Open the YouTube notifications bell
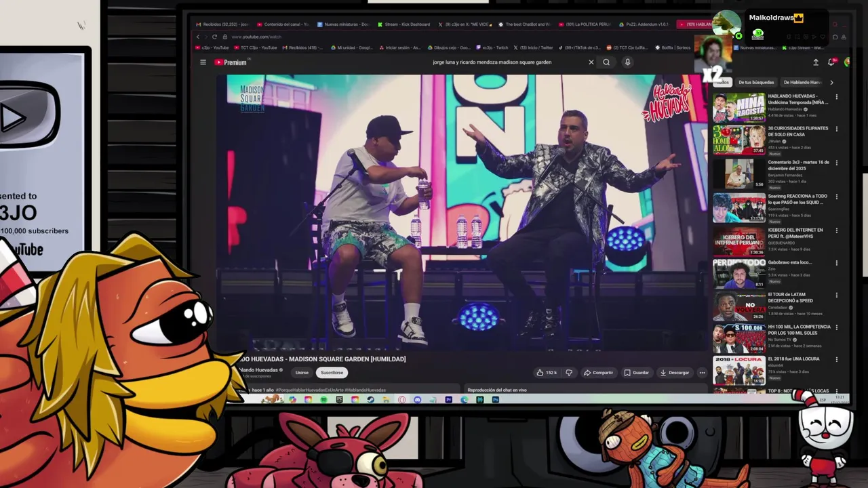 pyautogui.click(x=831, y=62)
